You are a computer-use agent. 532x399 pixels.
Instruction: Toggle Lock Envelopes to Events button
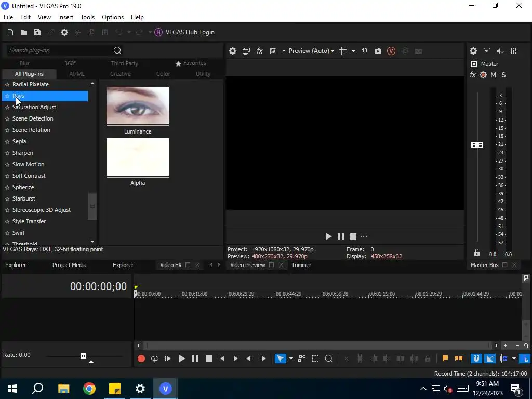pyautogui.click(x=525, y=358)
